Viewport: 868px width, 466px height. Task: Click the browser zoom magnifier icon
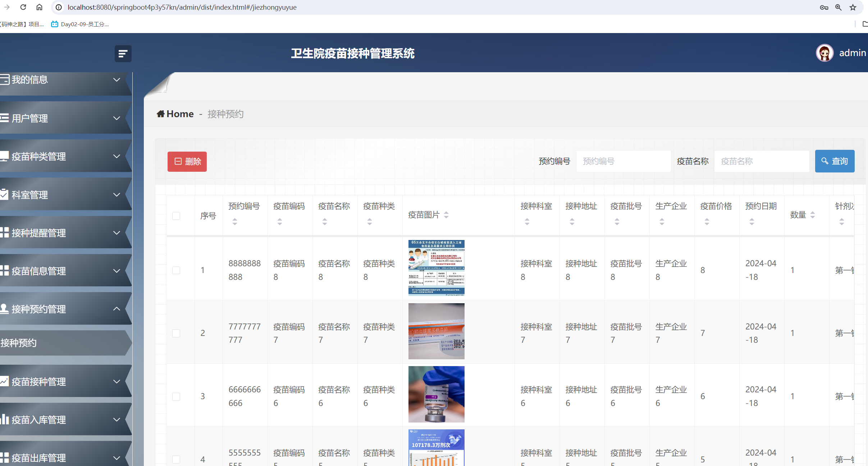[x=839, y=7]
